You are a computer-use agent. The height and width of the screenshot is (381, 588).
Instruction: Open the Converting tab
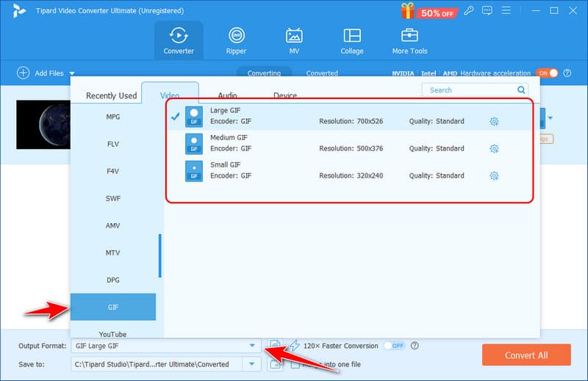pos(264,73)
